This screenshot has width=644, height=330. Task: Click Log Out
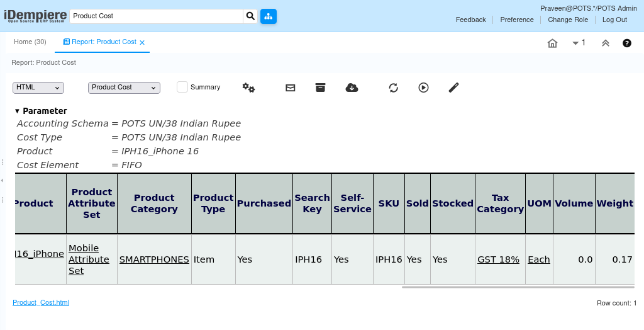(615, 20)
